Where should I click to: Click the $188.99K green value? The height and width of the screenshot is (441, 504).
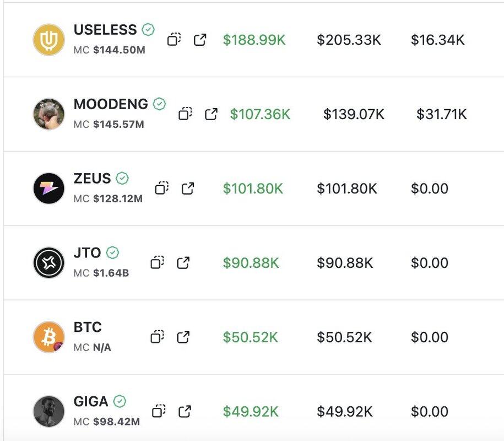pos(254,40)
